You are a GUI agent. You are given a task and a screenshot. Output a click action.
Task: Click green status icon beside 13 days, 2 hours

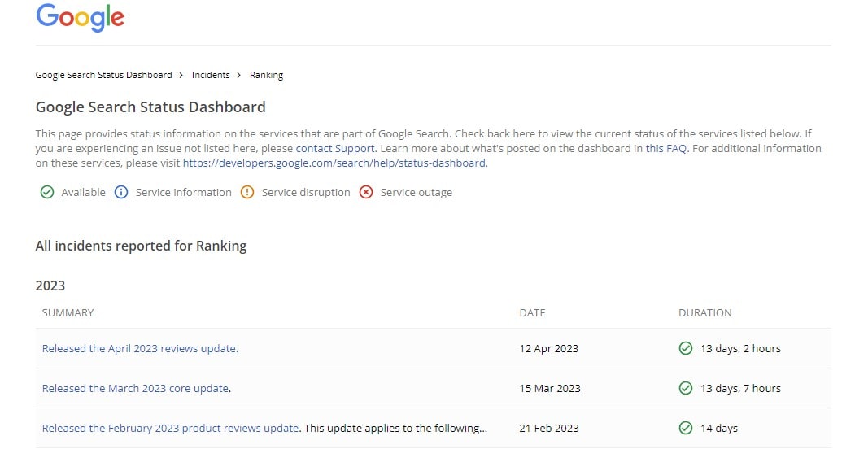(x=685, y=348)
